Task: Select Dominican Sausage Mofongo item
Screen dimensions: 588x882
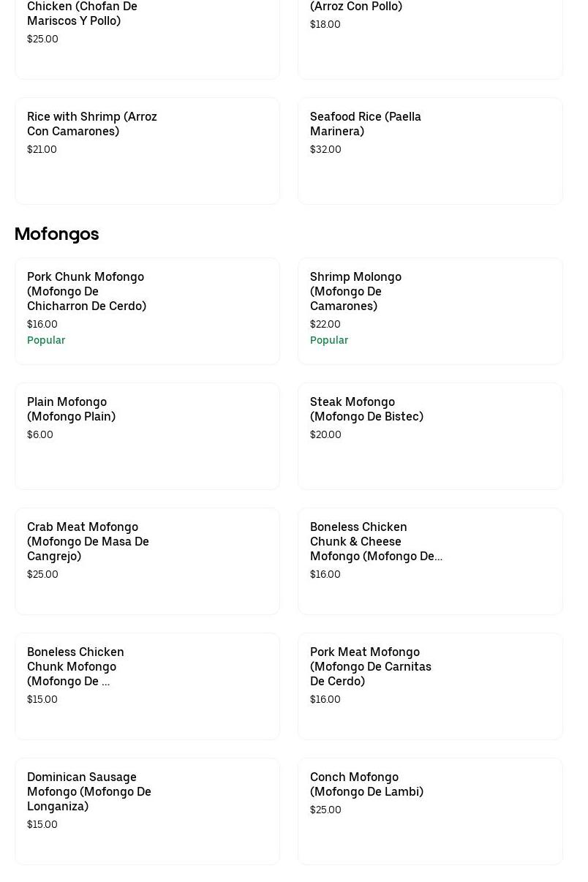Action: [147, 810]
